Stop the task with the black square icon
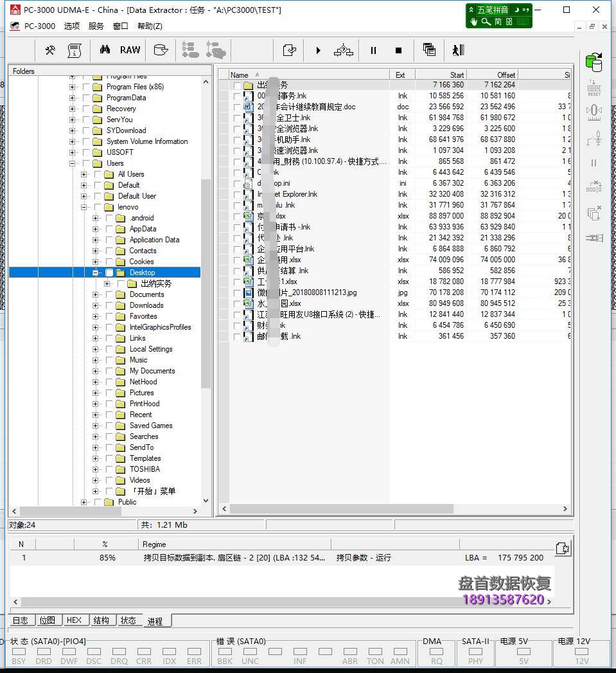Image resolution: width=616 pixels, height=673 pixels. tap(398, 50)
